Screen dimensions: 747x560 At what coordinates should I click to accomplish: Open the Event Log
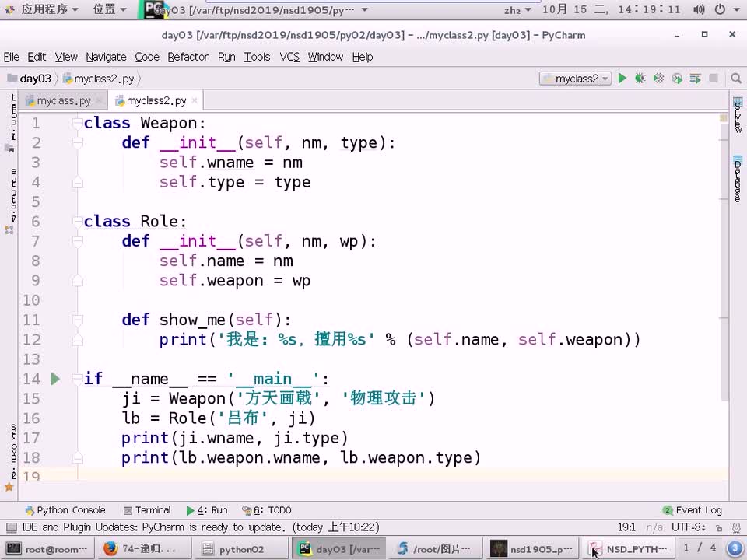click(693, 510)
